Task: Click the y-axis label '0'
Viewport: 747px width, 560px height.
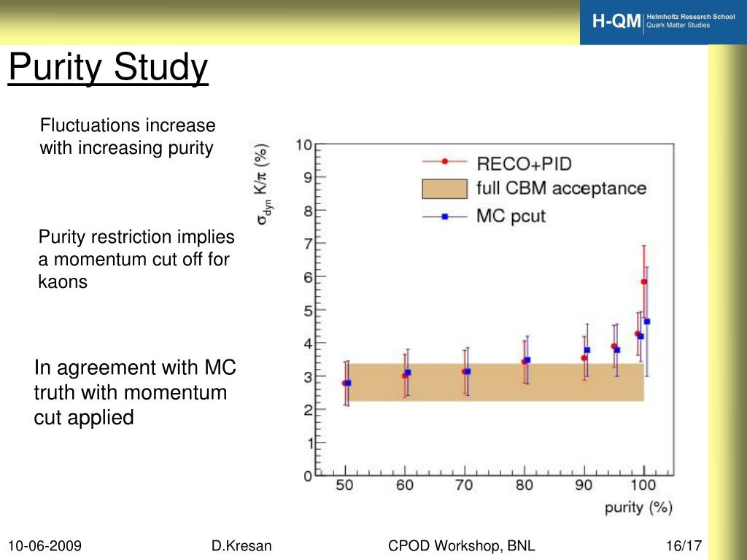Action: (x=309, y=476)
